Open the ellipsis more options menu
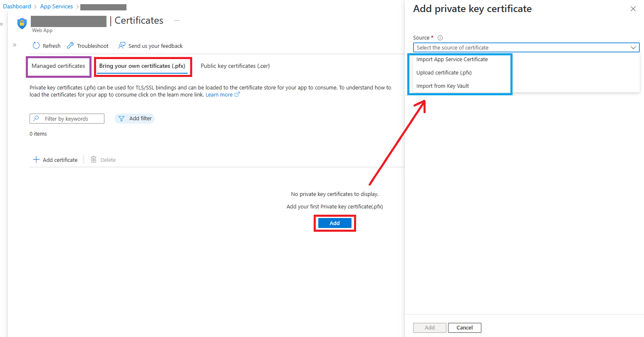Image resolution: width=644 pixels, height=337 pixels. point(177,20)
